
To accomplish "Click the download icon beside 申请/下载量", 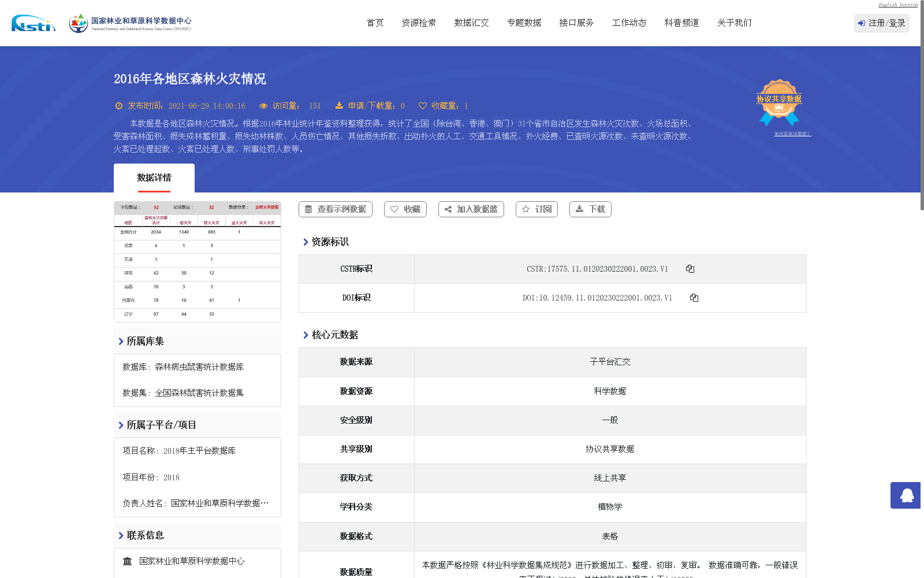I will 339,106.
